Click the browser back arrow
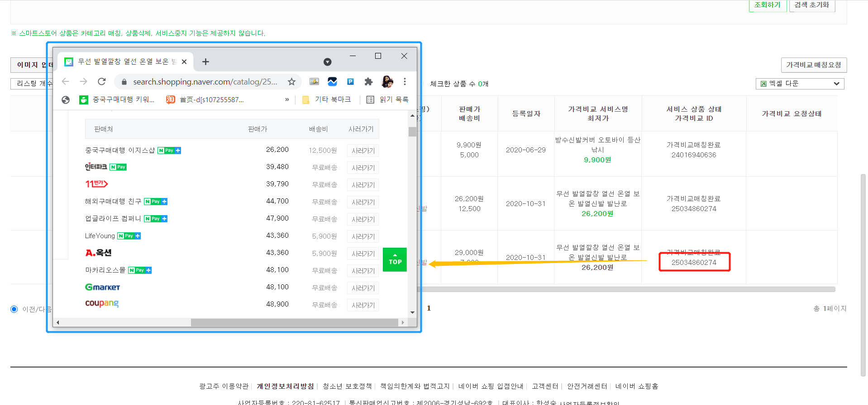868x405 pixels. [66, 81]
